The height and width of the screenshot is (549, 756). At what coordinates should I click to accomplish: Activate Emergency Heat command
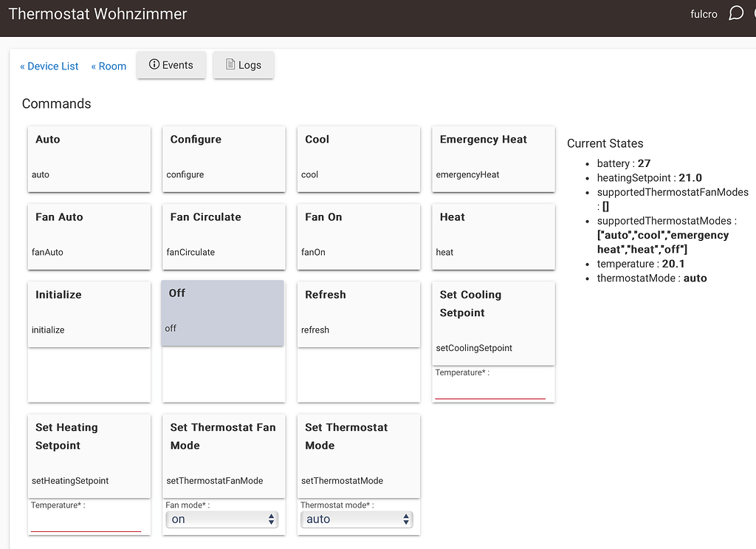[x=493, y=158]
